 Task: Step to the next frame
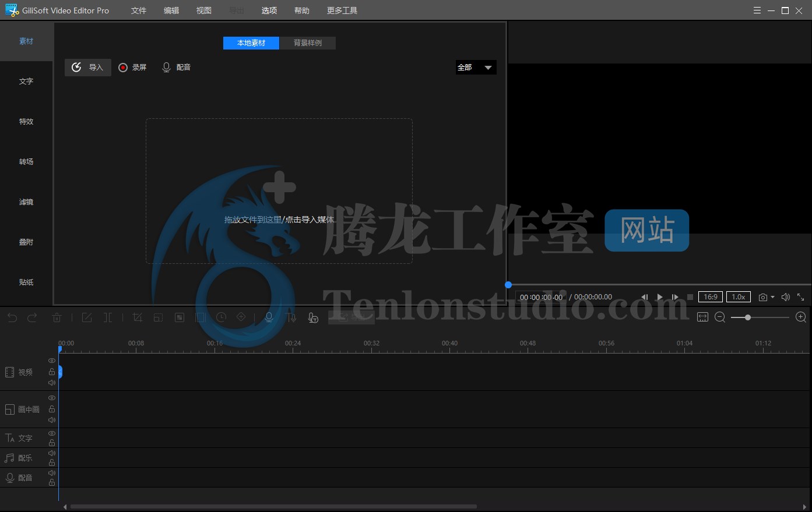675,297
